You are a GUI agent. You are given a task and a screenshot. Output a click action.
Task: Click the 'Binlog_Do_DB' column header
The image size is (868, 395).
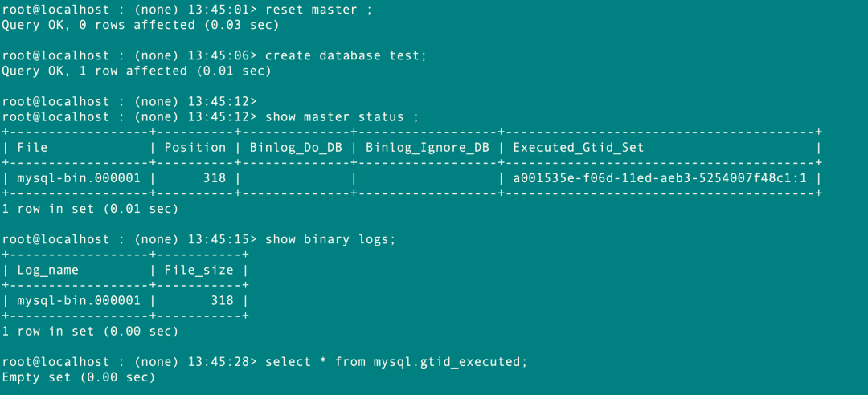(296, 148)
